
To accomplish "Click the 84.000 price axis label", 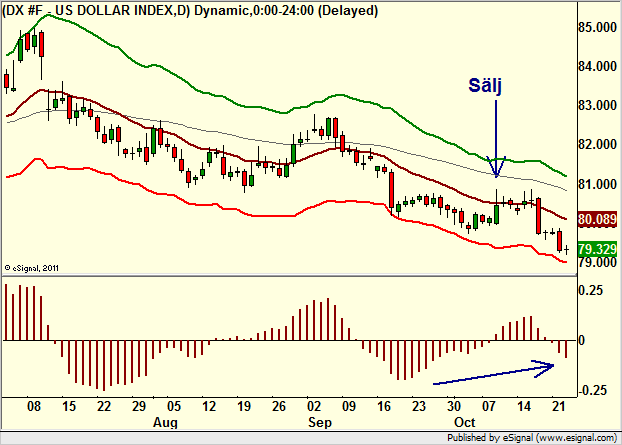I will (x=597, y=67).
